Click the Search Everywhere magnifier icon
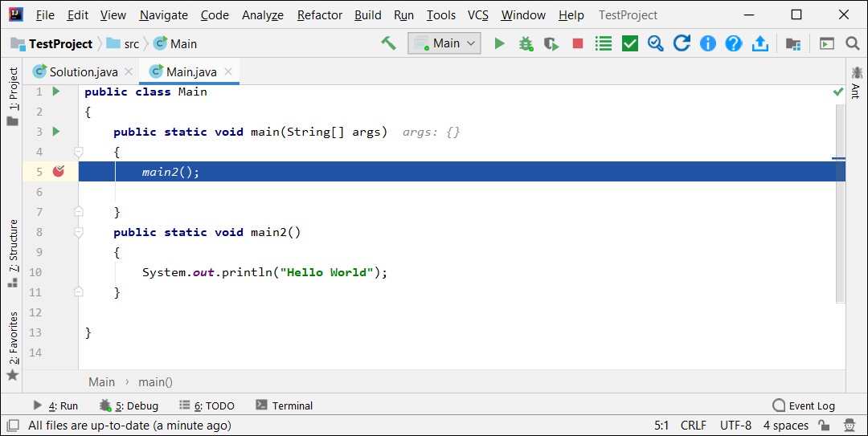The width and height of the screenshot is (868, 436). (853, 43)
